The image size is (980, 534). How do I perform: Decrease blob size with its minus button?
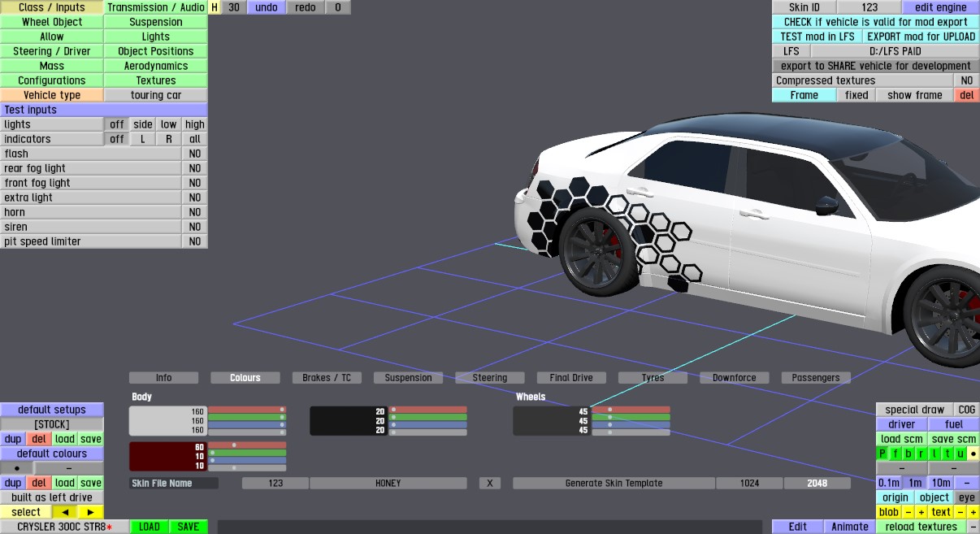click(x=908, y=512)
